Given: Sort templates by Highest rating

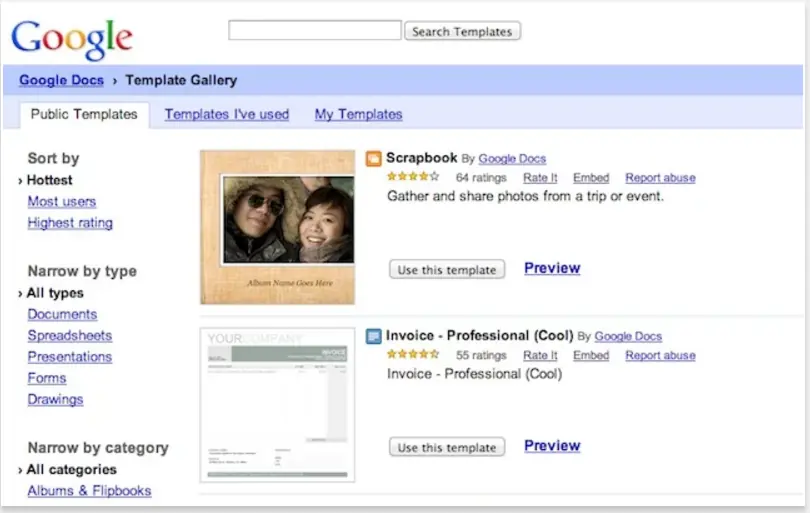Looking at the screenshot, I should click(x=70, y=223).
